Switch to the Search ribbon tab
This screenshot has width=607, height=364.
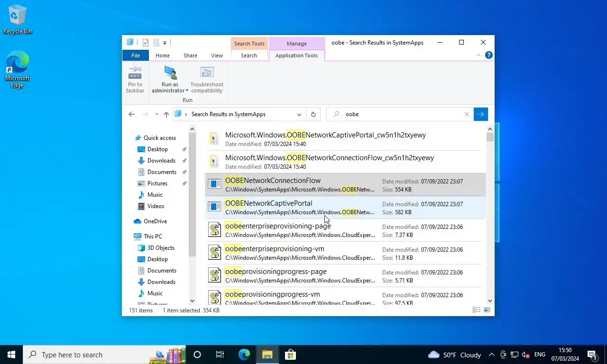tap(249, 55)
